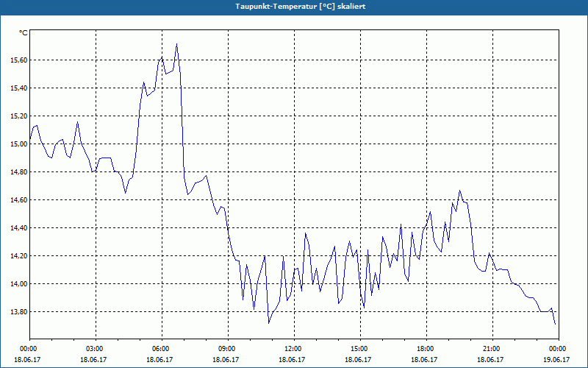Select the 14,20 y-axis value
This screenshot has width=588, height=368.
tap(19, 255)
